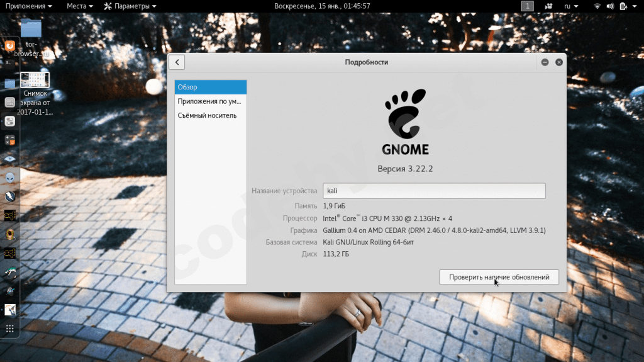This screenshot has height=362, width=644.
Task: Click the lightning bolt icon in the dock
Action: coord(10,196)
